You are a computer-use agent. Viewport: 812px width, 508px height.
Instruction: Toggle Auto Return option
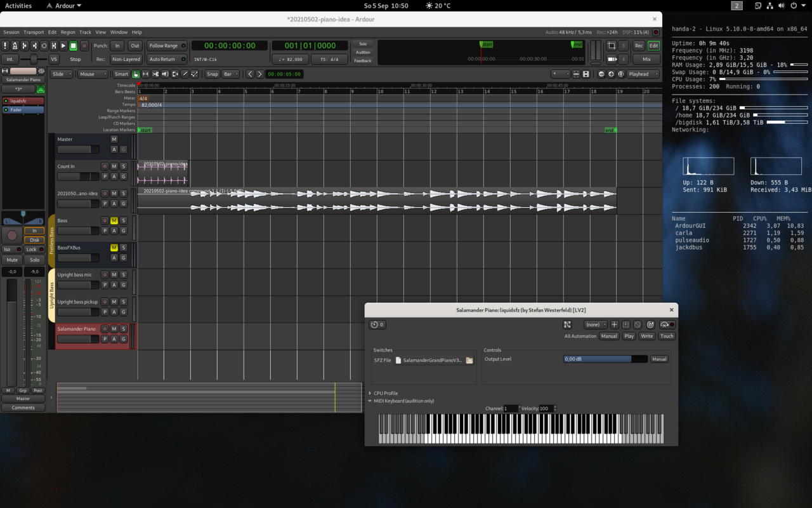(167, 59)
